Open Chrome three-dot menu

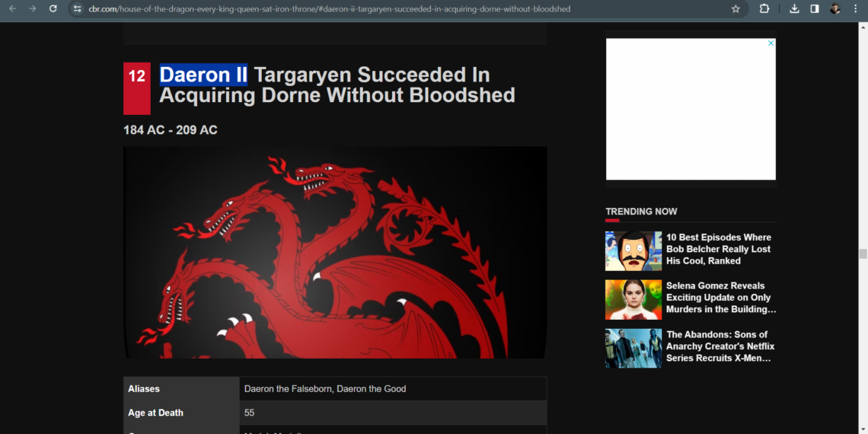(x=855, y=9)
